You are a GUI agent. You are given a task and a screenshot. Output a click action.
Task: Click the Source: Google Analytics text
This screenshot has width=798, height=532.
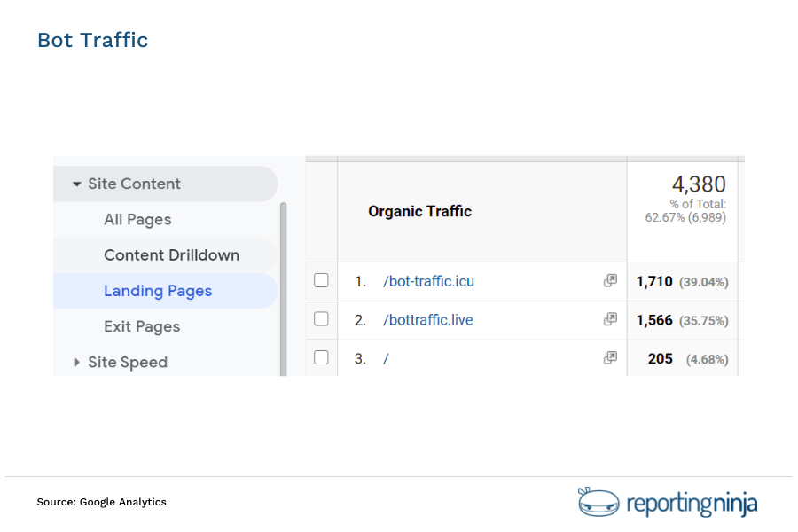(x=101, y=502)
